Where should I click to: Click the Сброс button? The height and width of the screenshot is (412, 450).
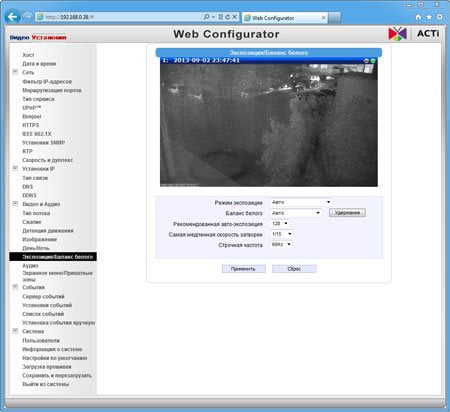pos(294,269)
